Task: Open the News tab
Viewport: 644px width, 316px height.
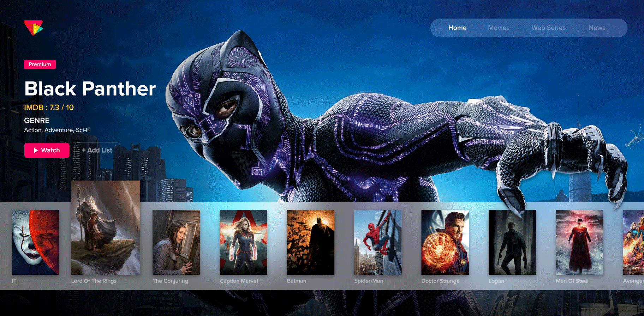Action: click(597, 28)
